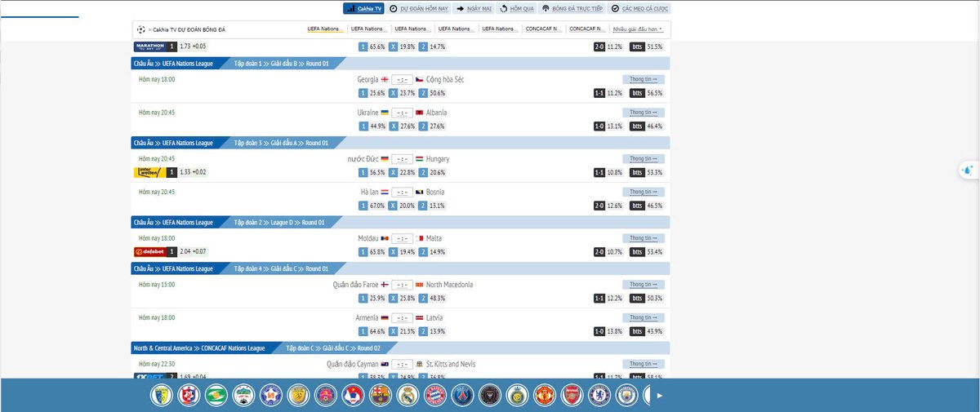Viewport: 980px width, 412px height.
Task: Click the Interwetten odds 1.33 +0.02
Action: [x=193, y=172]
